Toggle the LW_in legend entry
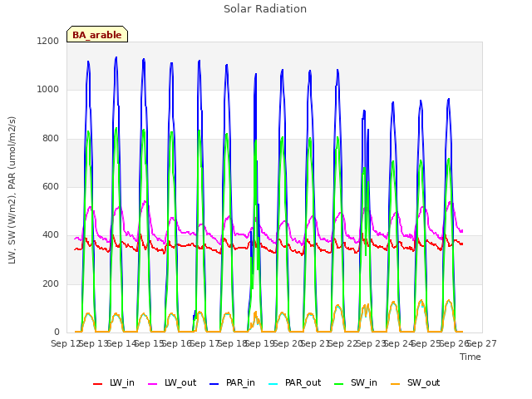 coord(114,382)
